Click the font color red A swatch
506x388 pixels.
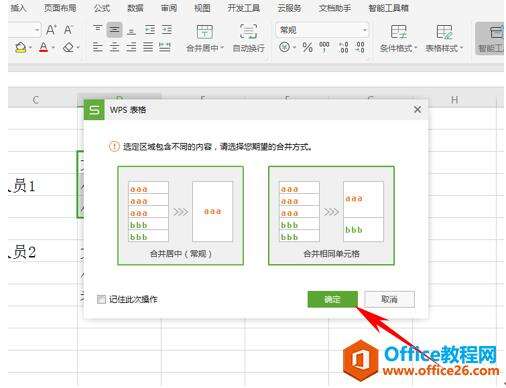[x=44, y=48]
